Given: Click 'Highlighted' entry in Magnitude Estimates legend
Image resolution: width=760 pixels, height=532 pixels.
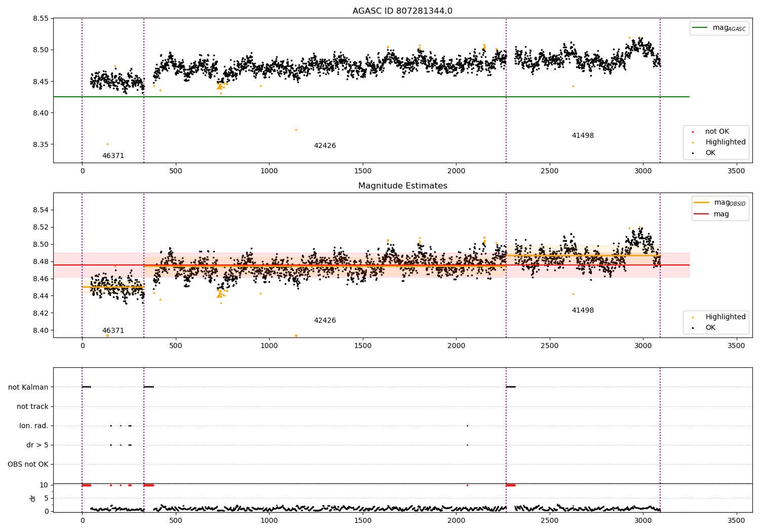Looking at the screenshot, I should (719, 317).
